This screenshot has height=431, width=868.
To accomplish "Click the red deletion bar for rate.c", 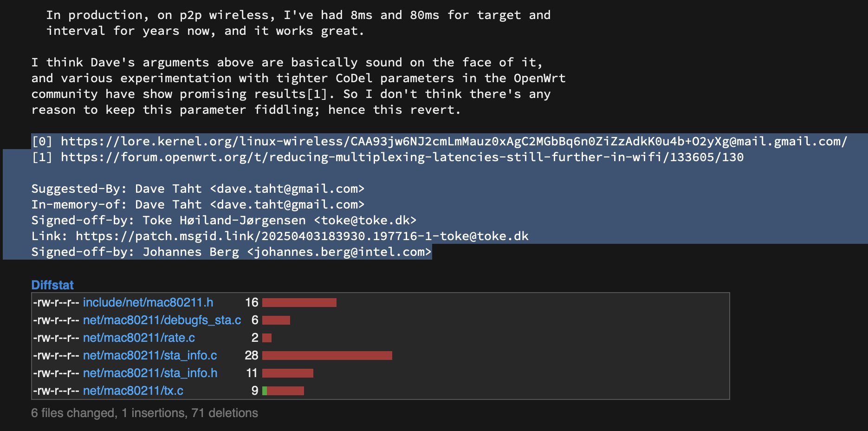I will pos(267,338).
